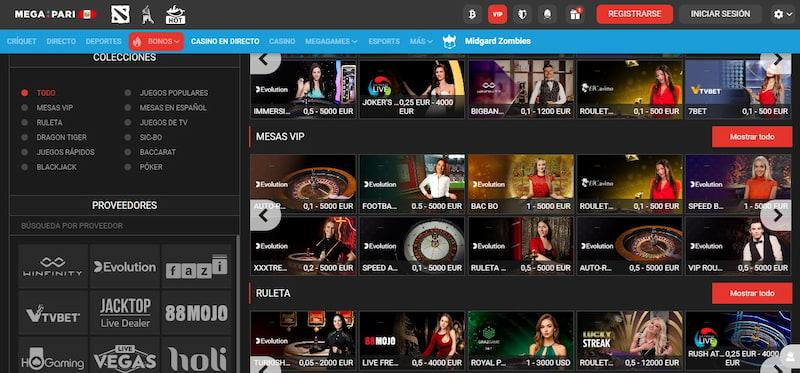This screenshot has height=373, width=800.
Task: Expand the BONOS dropdown menu
Action: pyautogui.click(x=157, y=41)
